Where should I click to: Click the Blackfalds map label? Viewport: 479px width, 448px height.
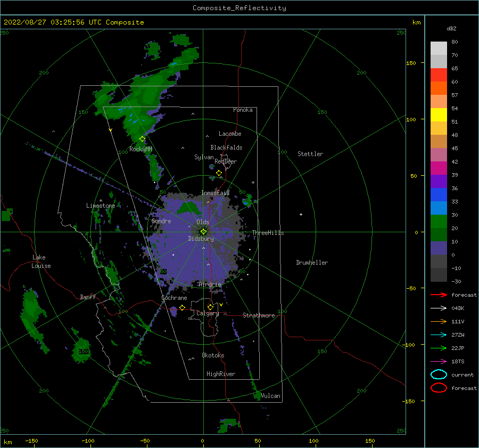pos(226,148)
